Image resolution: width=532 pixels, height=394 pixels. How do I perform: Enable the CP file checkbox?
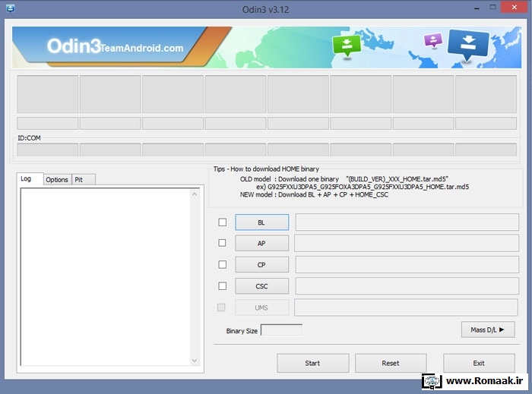[222, 264]
